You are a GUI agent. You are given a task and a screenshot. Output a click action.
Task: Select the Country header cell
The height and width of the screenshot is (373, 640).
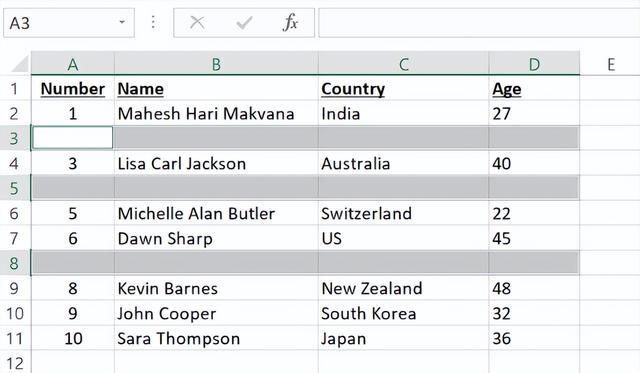click(404, 89)
